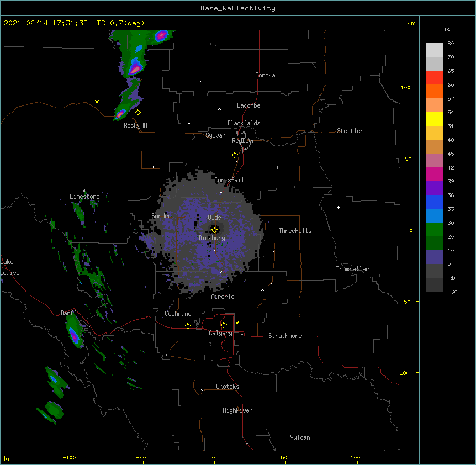Click the Base_Reflectivity title
Image resolution: width=476 pixels, height=465 pixels.
pyautogui.click(x=238, y=8)
